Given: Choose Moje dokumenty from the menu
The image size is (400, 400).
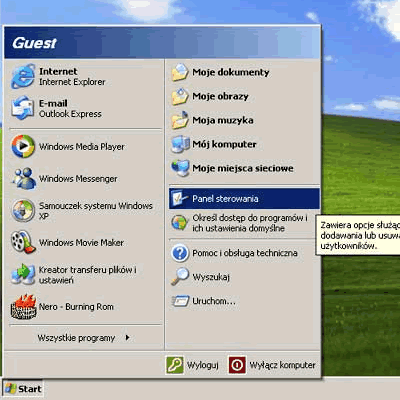Looking at the screenshot, I should coord(244,72).
